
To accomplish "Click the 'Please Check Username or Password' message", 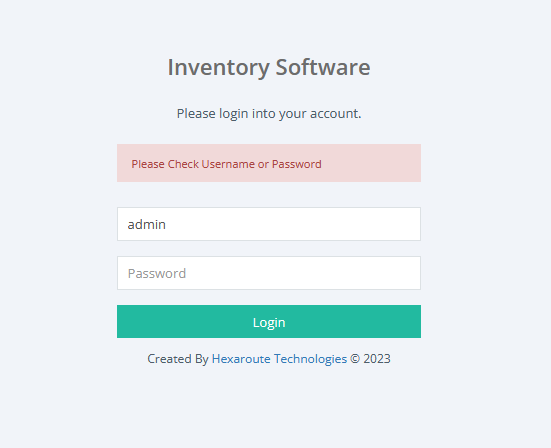I will (x=226, y=164).
